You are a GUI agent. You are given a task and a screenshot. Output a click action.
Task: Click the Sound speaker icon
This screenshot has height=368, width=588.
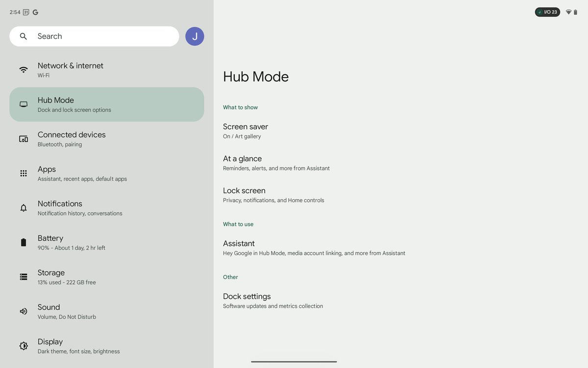click(23, 311)
